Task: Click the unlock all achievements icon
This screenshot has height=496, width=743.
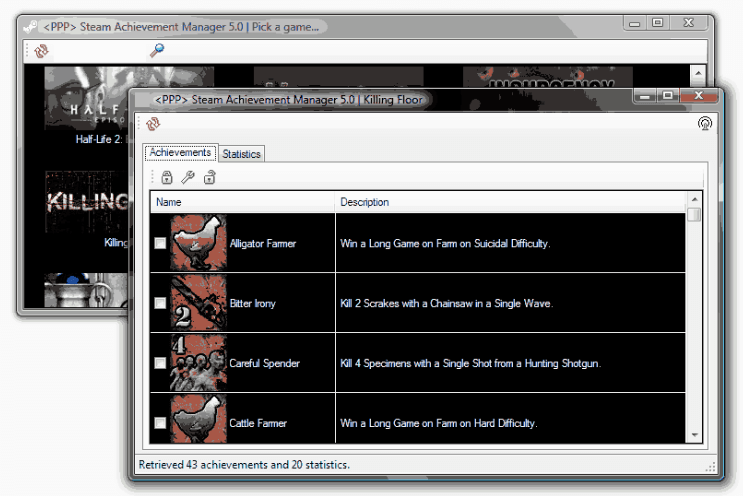Action: click(x=209, y=178)
